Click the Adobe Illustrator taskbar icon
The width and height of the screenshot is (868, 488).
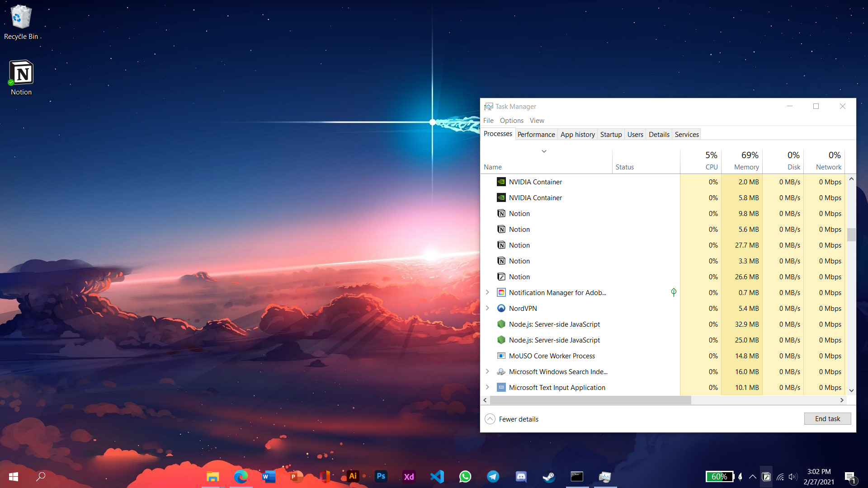[x=353, y=476]
